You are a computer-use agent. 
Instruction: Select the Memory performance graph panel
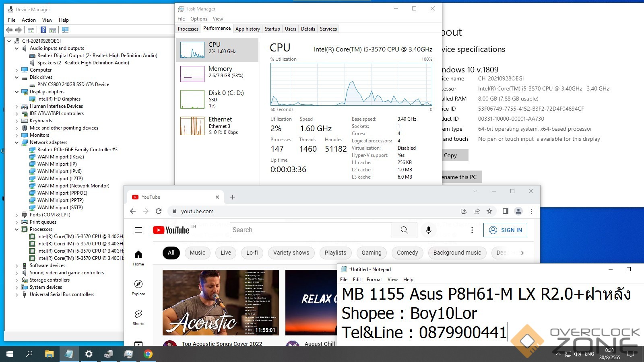[x=217, y=74]
